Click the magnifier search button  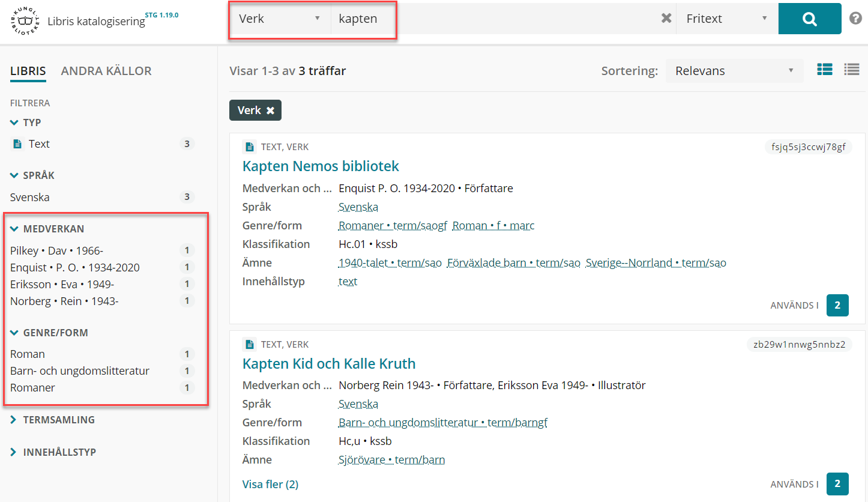[x=810, y=19]
